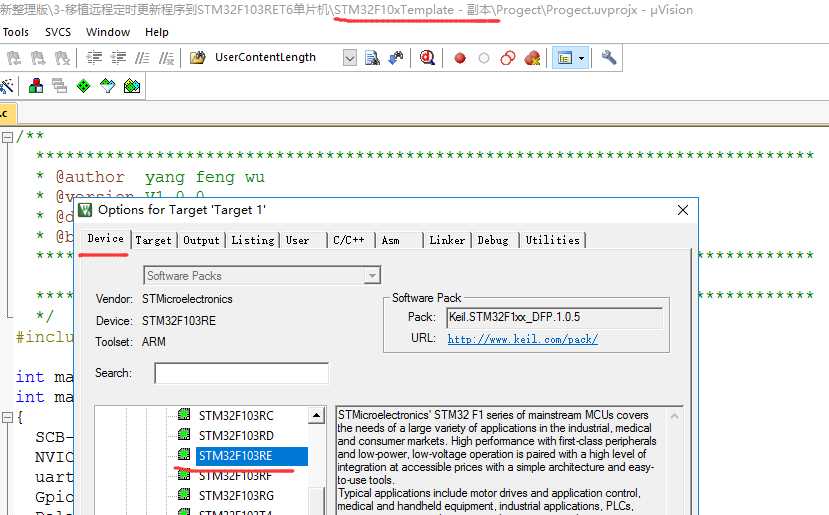The image size is (829, 515).
Task: Click the Enable/Disable breakpoint hollow circle icon
Action: click(x=484, y=58)
